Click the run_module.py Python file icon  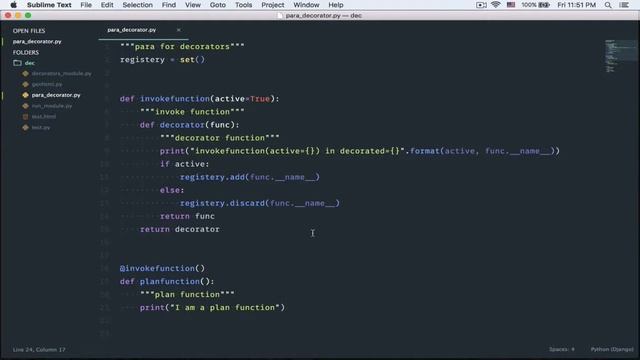(26, 106)
